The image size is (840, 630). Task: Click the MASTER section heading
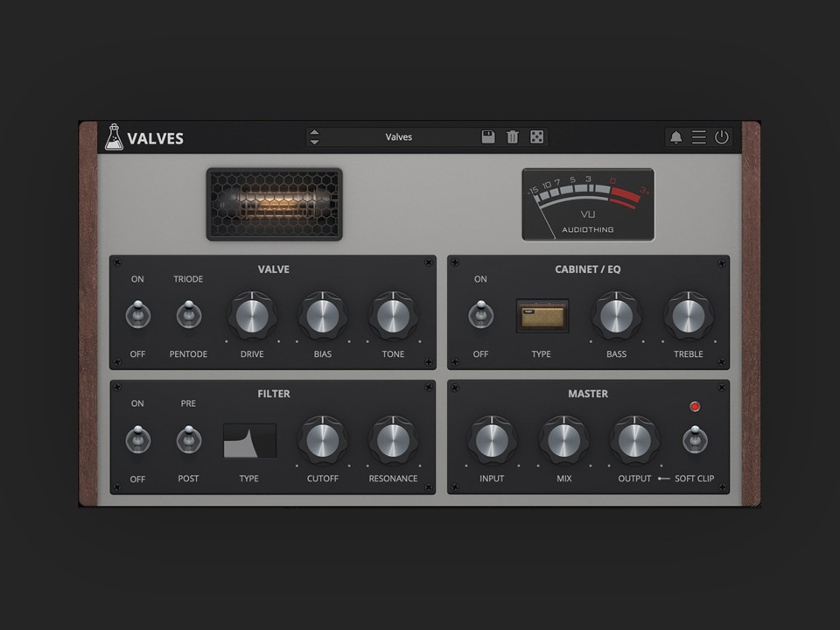point(588,394)
